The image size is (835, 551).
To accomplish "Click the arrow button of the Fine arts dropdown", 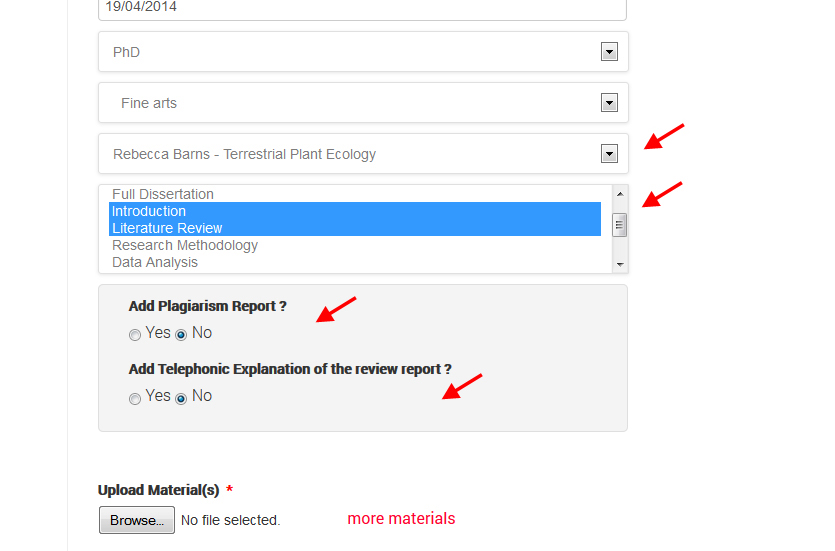I will pos(609,103).
